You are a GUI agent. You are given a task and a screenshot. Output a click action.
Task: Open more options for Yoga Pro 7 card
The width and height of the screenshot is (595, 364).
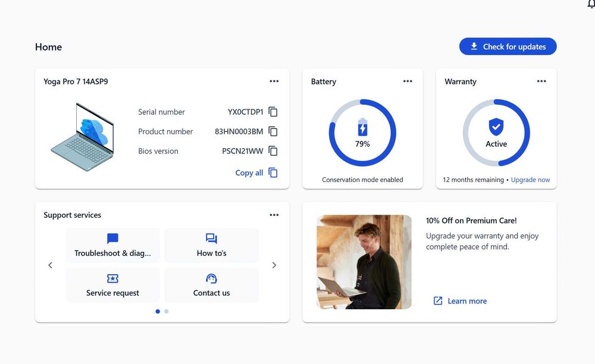(274, 81)
